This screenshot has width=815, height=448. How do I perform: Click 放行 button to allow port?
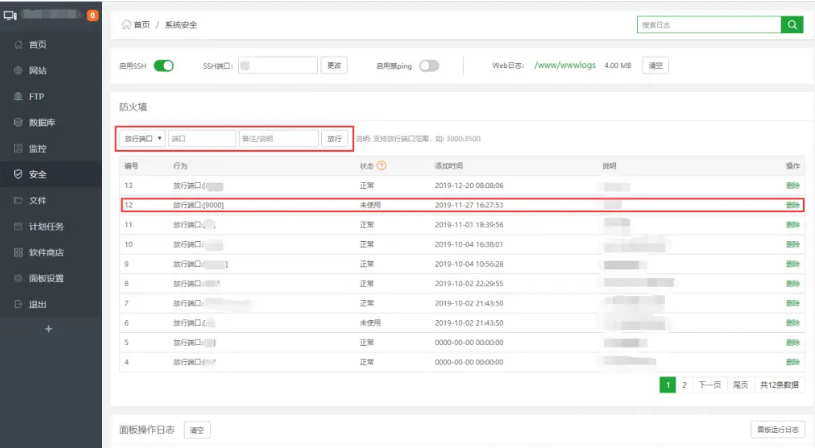pos(334,138)
